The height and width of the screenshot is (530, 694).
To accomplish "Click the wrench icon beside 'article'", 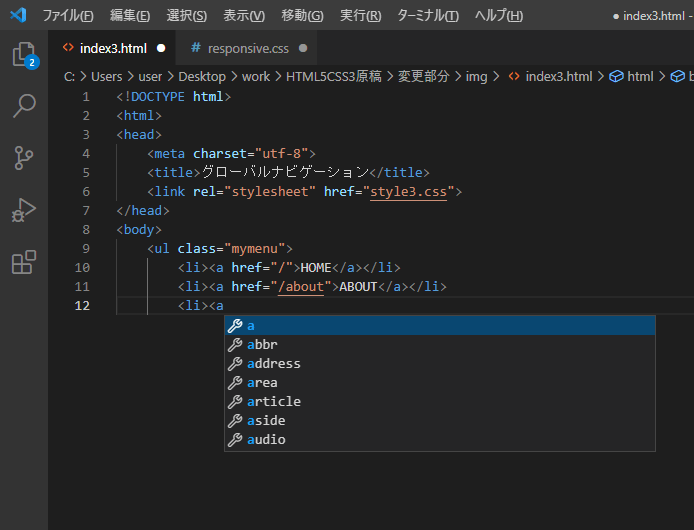I will pyautogui.click(x=235, y=402).
